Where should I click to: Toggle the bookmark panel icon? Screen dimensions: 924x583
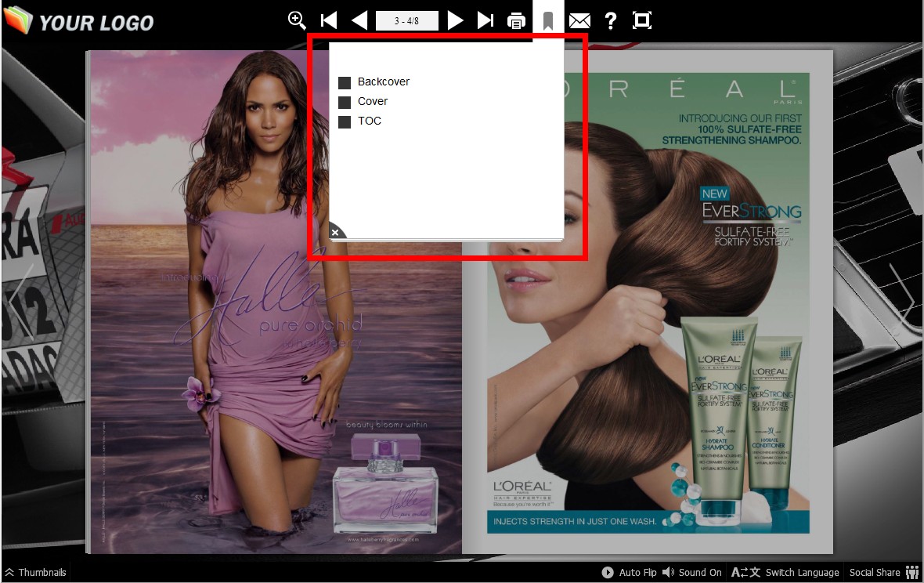pos(548,21)
